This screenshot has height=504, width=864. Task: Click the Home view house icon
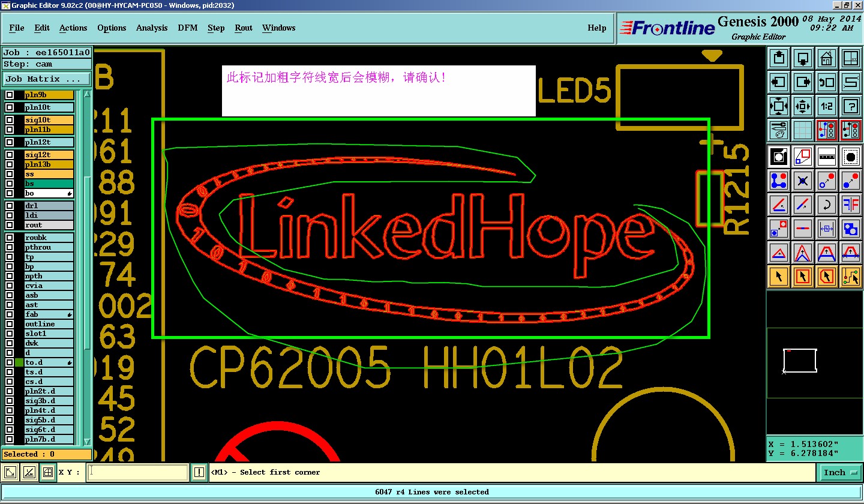point(827,58)
